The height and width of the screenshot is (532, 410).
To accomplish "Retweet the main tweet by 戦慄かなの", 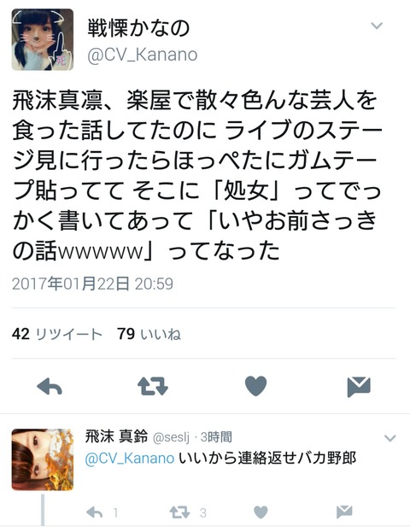I will coord(153,387).
